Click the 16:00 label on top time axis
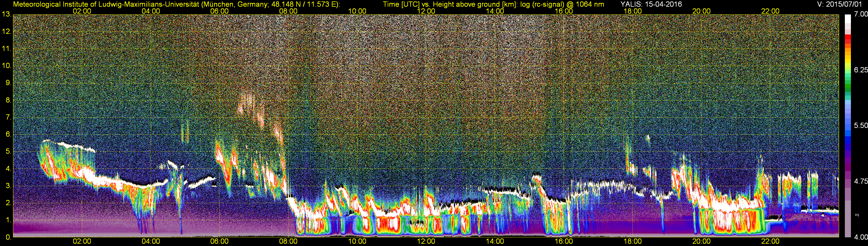This screenshot has width=868, height=246. [x=564, y=11]
